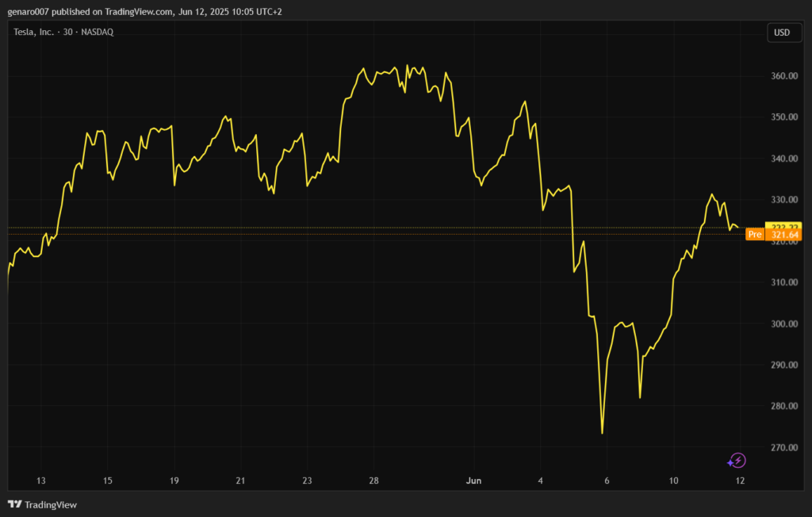Click the NASDAQ exchange label
Screen dimensions: 812x517
(102, 32)
